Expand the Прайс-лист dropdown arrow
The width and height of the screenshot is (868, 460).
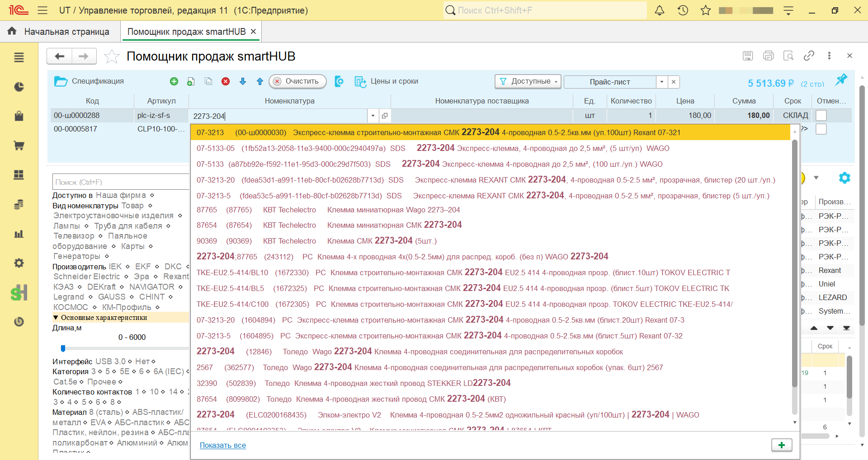click(x=662, y=82)
